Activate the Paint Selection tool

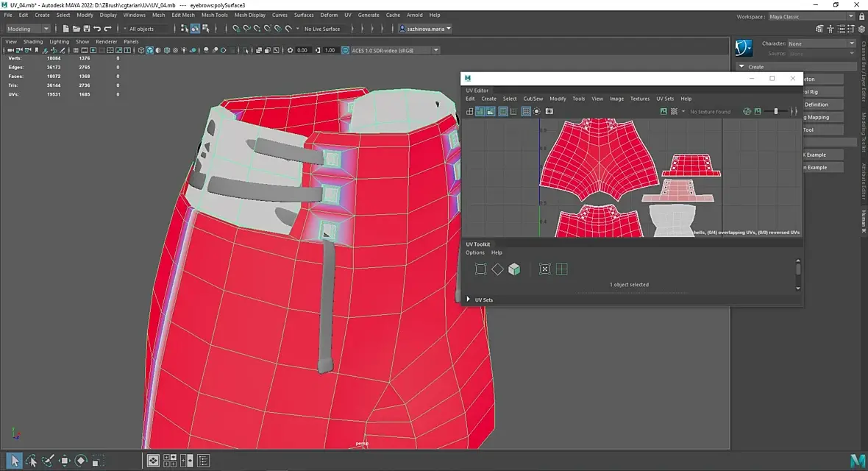47,461
